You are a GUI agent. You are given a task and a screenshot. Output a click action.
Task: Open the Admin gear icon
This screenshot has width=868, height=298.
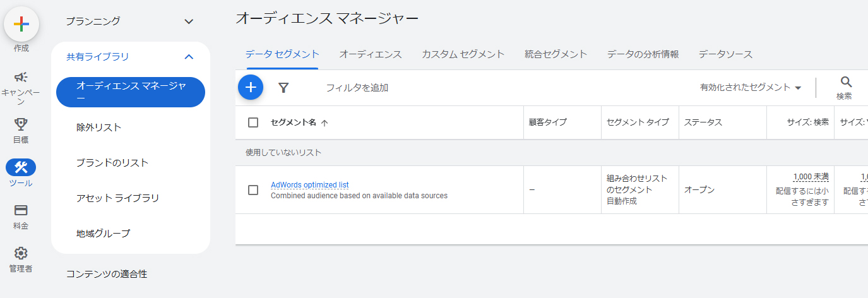(21, 253)
